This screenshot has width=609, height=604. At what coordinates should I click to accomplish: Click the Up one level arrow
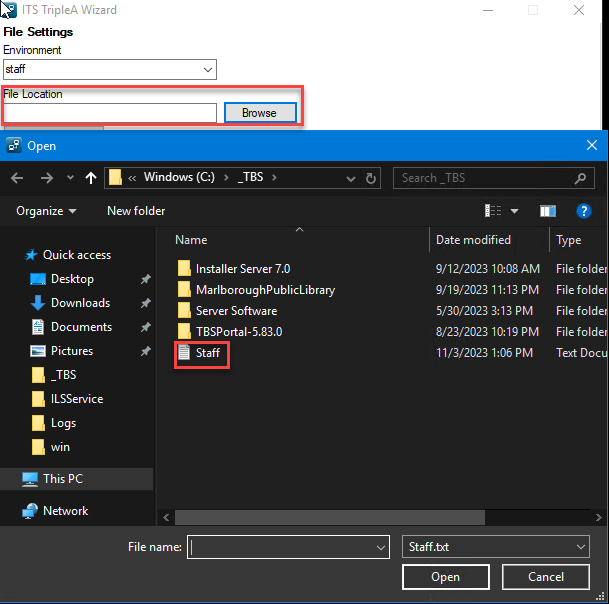pos(91,178)
